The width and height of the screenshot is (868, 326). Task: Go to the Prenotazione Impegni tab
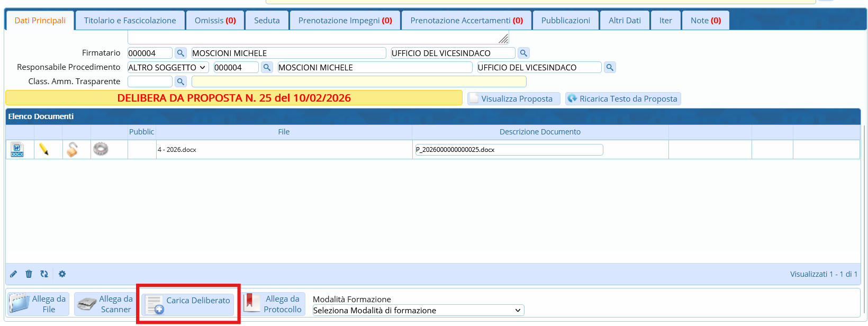[x=345, y=21]
